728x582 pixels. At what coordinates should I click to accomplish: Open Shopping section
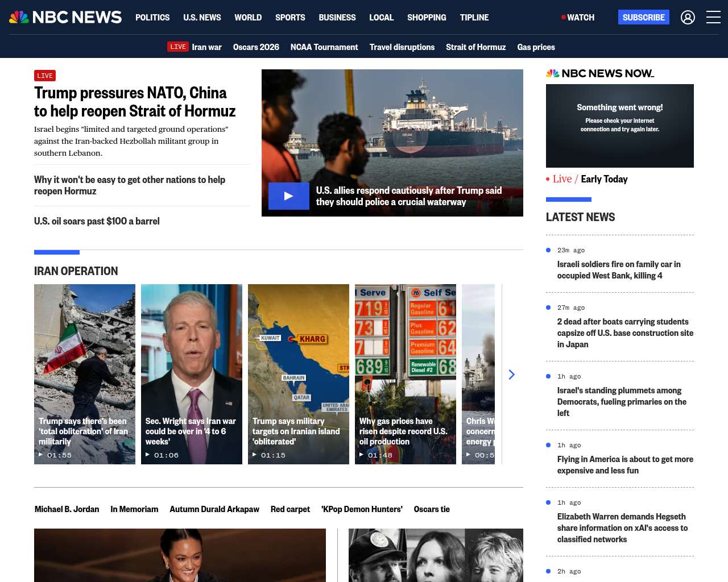[427, 18]
